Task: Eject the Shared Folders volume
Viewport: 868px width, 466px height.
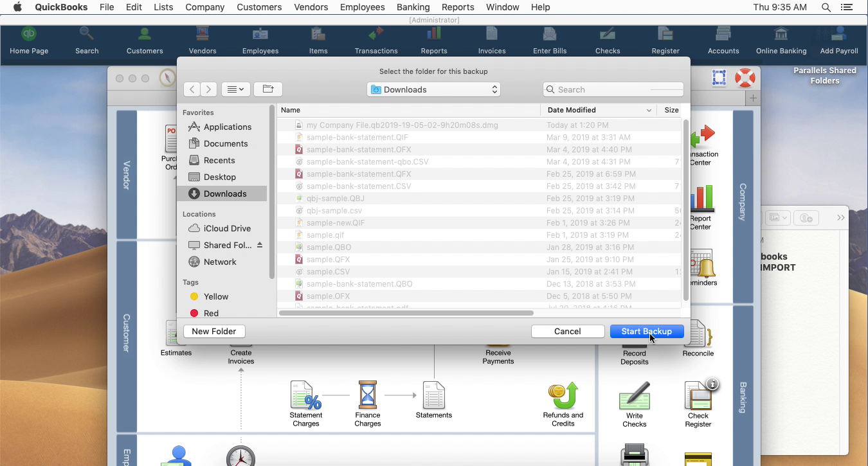Action: [260, 245]
